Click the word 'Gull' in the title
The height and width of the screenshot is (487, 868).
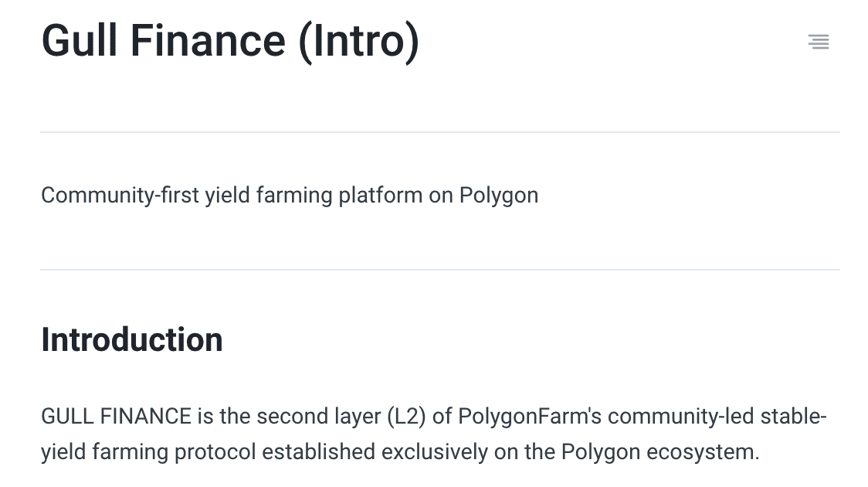pyautogui.click(x=80, y=42)
